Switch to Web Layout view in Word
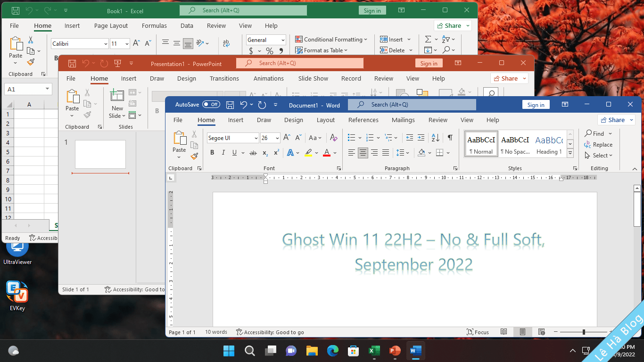644x362 pixels. [541, 332]
